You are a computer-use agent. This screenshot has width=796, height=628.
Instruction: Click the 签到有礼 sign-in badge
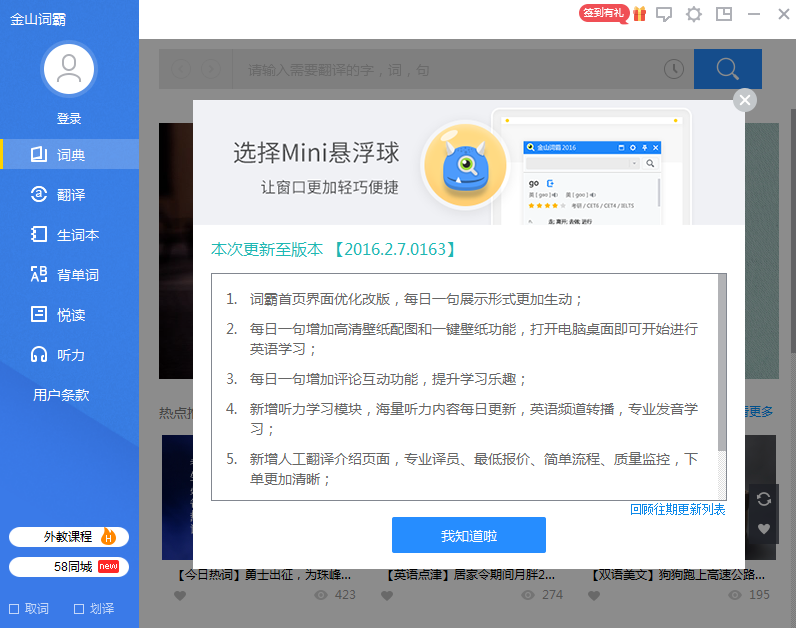604,13
